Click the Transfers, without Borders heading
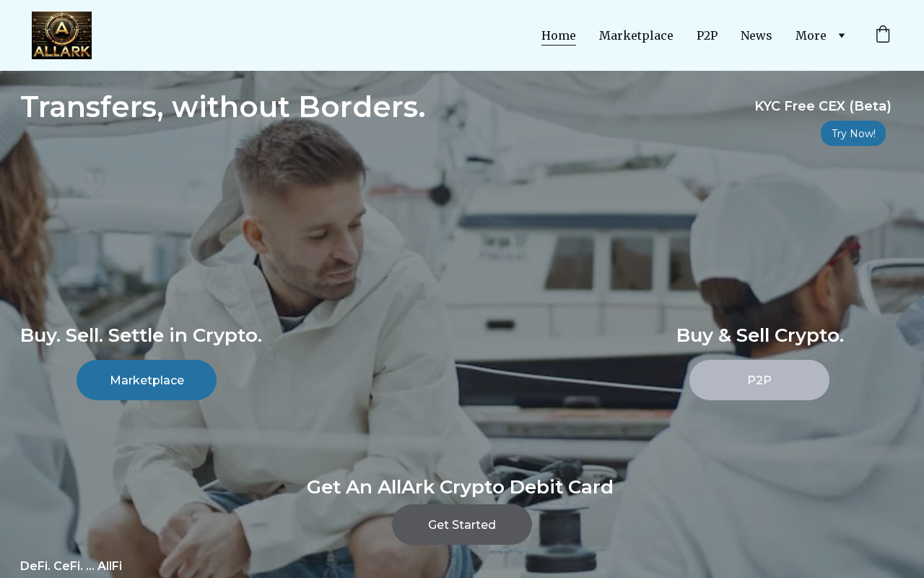The height and width of the screenshot is (578, 924). click(x=223, y=107)
